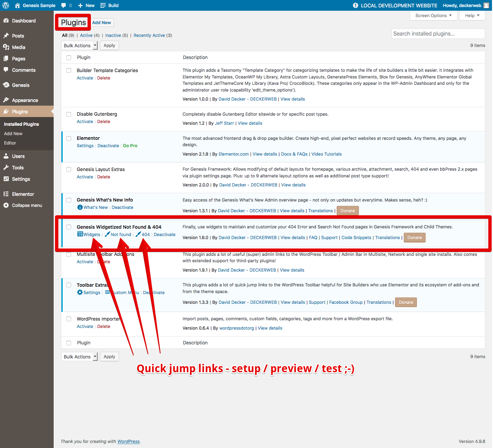Open the Genesis Sample home icon
This screenshot has width=493, height=448.
(17, 5)
